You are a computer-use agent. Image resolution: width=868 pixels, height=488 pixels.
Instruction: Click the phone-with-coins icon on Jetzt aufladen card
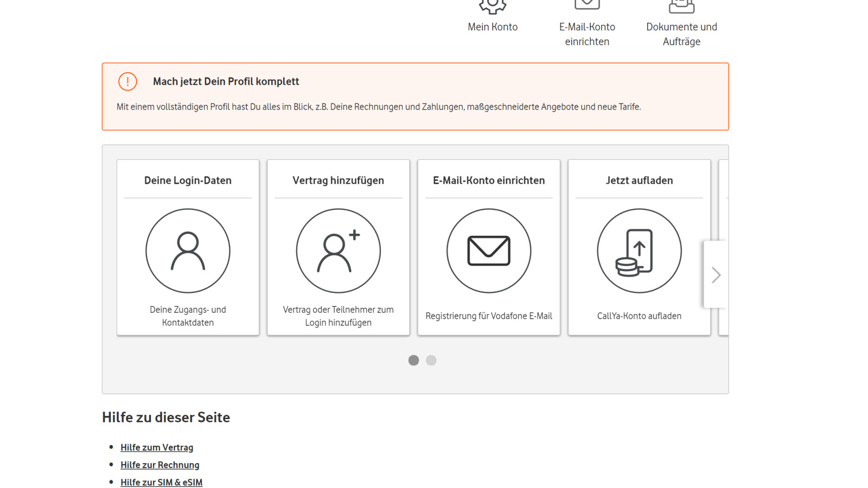tap(639, 250)
